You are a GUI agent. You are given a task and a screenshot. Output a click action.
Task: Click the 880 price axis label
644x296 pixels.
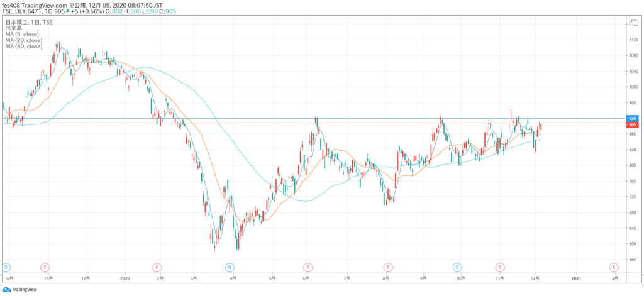pos(633,134)
